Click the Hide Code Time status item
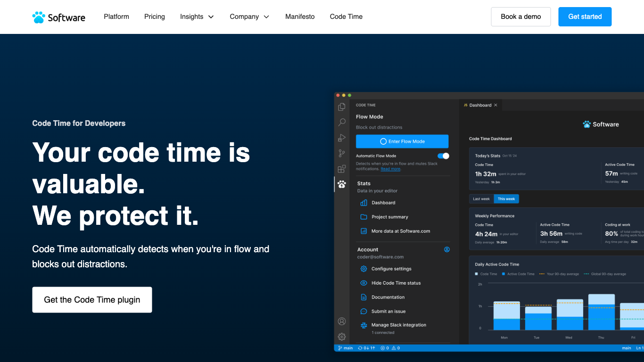 point(396,283)
